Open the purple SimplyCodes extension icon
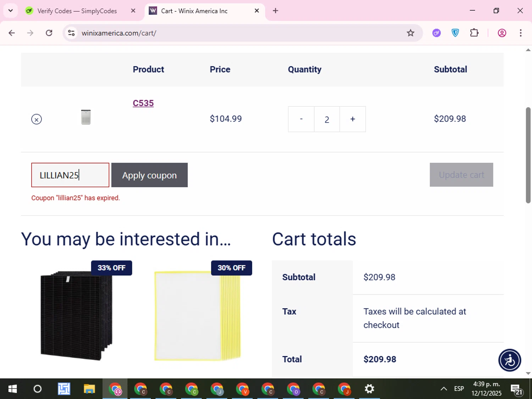 point(437,33)
